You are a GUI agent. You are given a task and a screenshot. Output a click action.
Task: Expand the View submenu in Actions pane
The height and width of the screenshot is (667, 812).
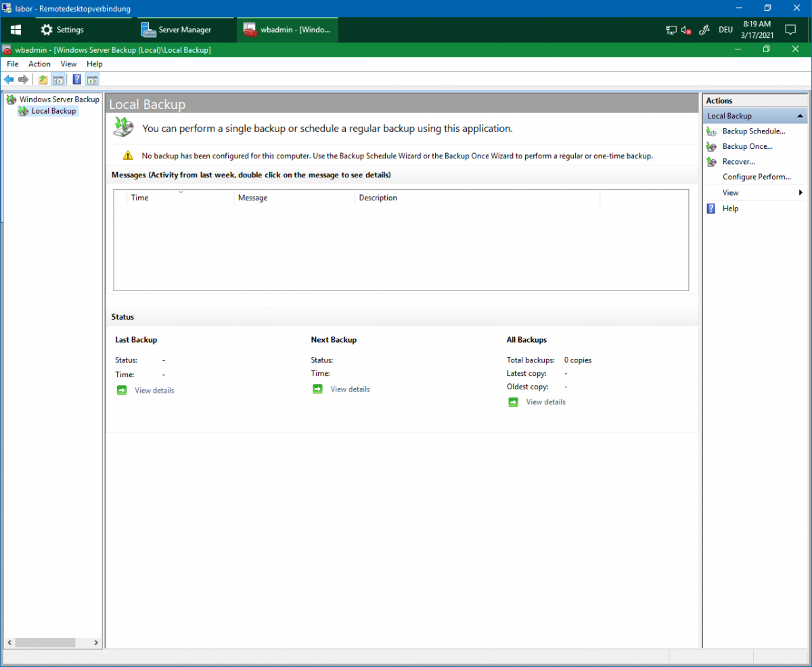tap(731, 193)
